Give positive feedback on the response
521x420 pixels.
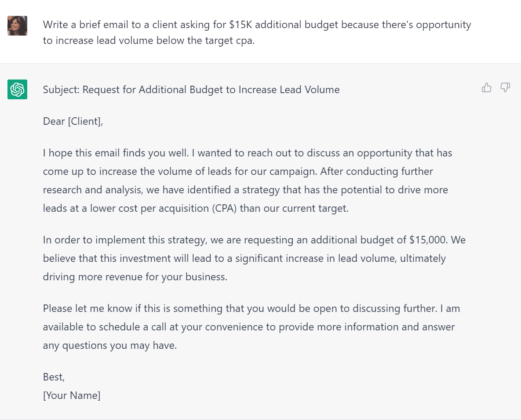pos(486,87)
